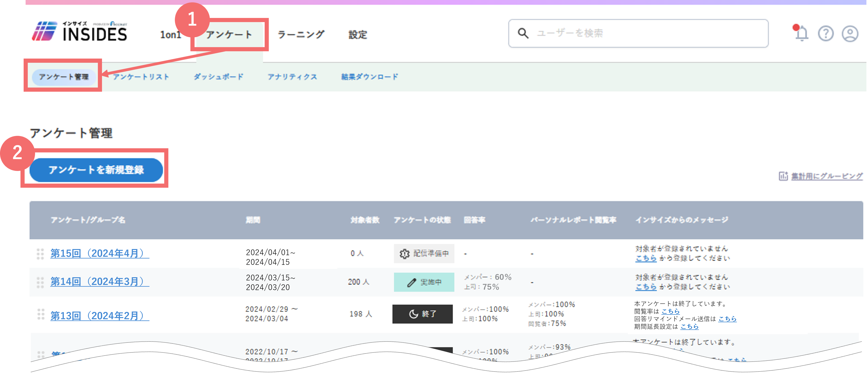
Task: Click the moon icon in 終了 status
Action: tap(414, 314)
